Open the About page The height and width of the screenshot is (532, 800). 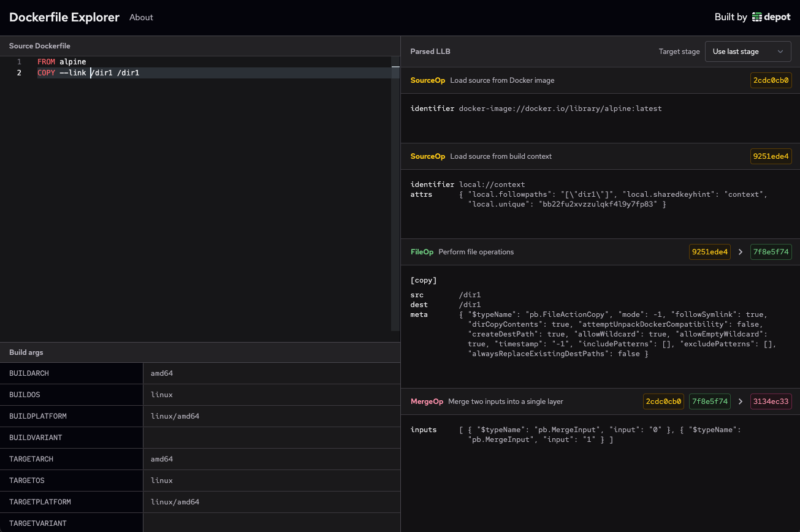click(141, 17)
